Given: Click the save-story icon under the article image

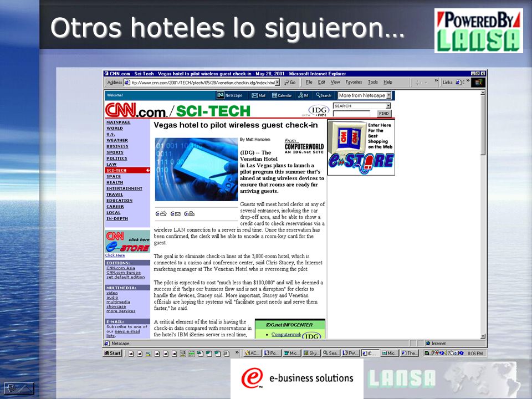Looking at the screenshot, I should coord(161,214).
